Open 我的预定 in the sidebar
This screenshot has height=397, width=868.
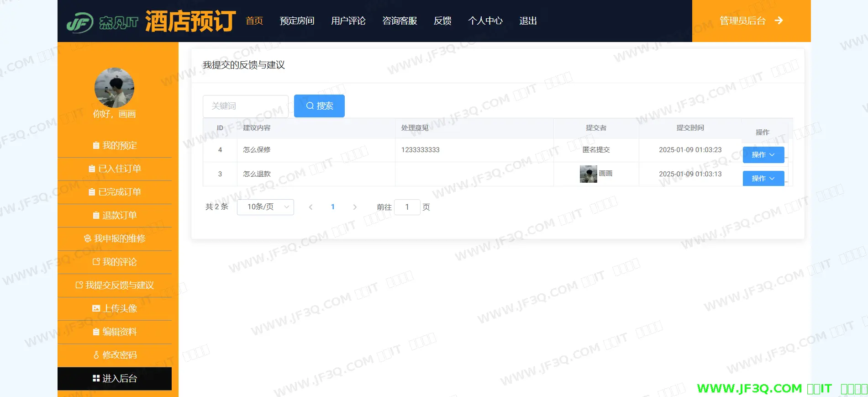click(x=115, y=146)
